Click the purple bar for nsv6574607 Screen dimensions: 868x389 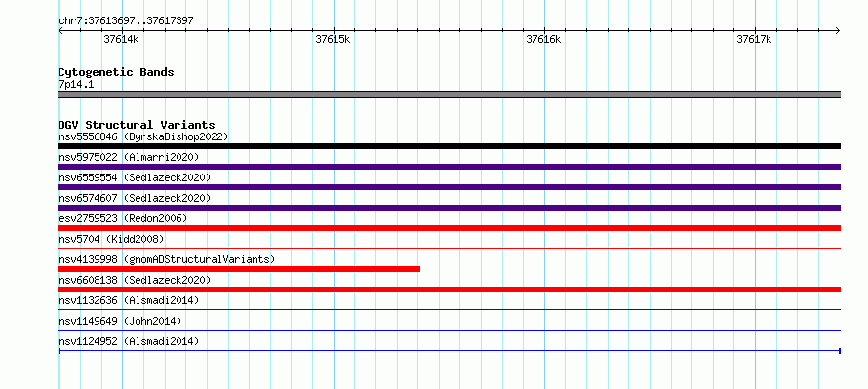449,208
